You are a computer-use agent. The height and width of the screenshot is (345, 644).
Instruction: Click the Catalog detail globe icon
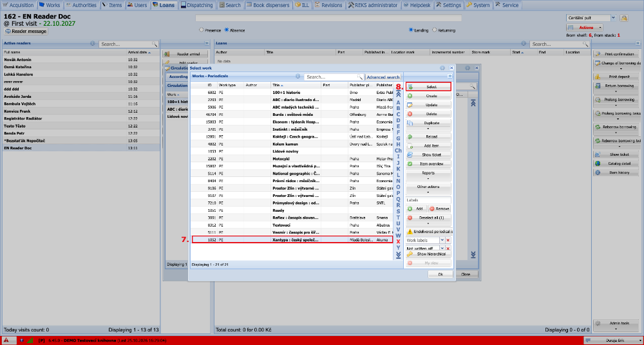(x=598, y=163)
